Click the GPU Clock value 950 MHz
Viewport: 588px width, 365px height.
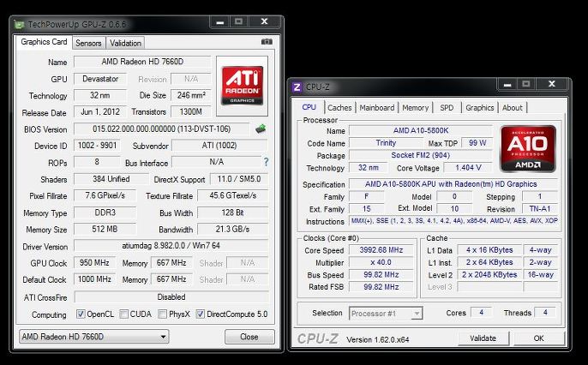(94, 263)
